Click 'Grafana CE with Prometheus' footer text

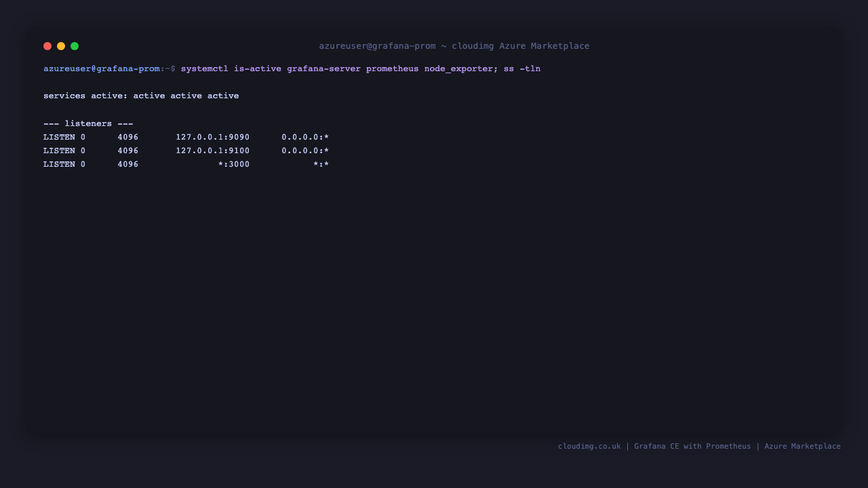[692, 446]
